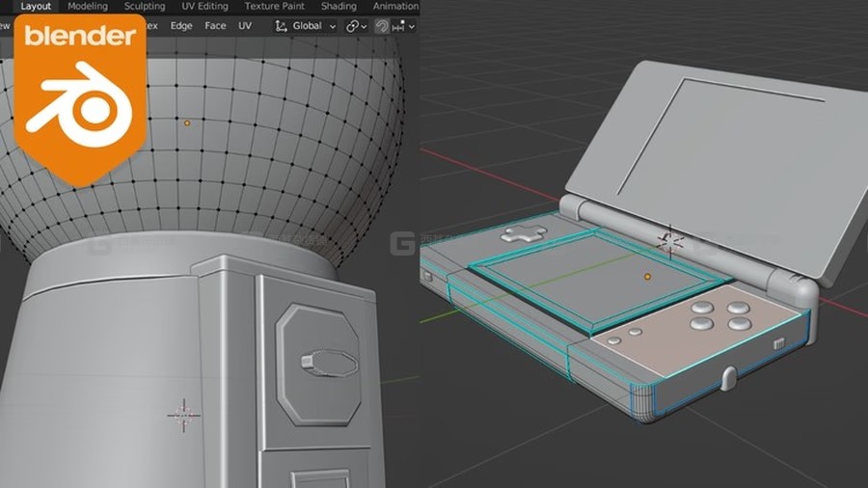Open the Face menu
Screen dimensions: 868x488
[215, 26]
